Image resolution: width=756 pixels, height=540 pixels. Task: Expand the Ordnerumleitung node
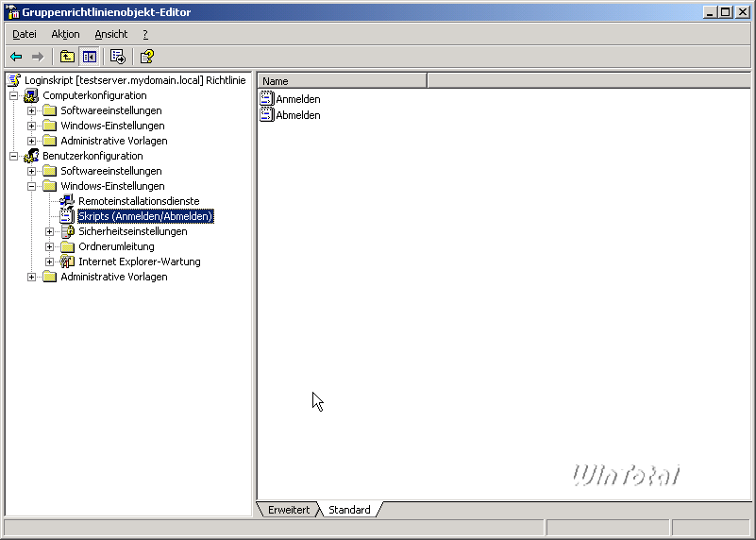point(49,246)
